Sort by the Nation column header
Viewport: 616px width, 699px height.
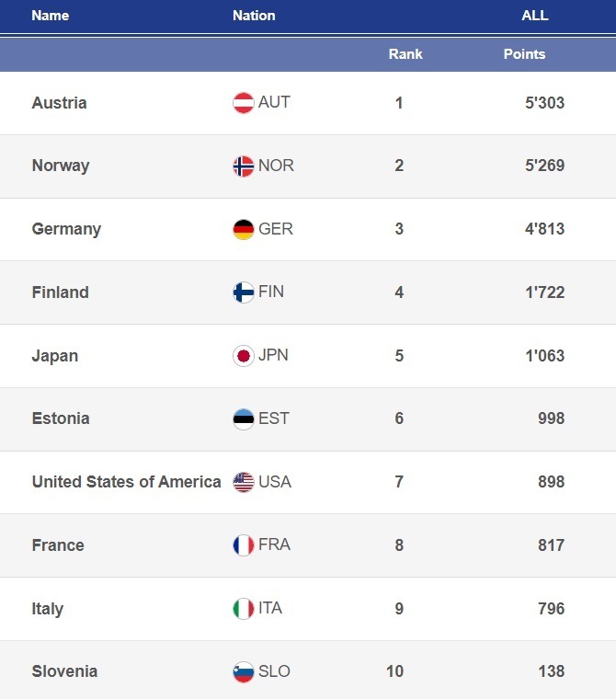pos(254,16)
